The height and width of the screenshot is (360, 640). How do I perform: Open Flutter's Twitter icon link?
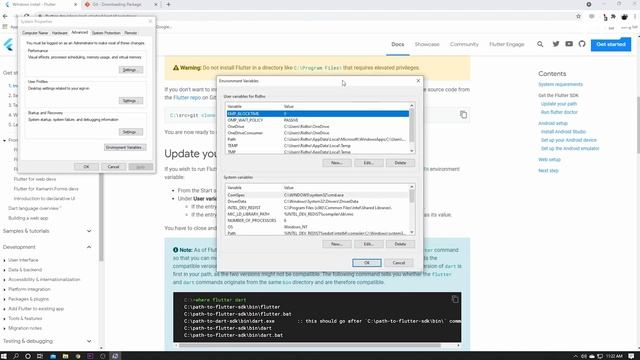click(556, 44)
